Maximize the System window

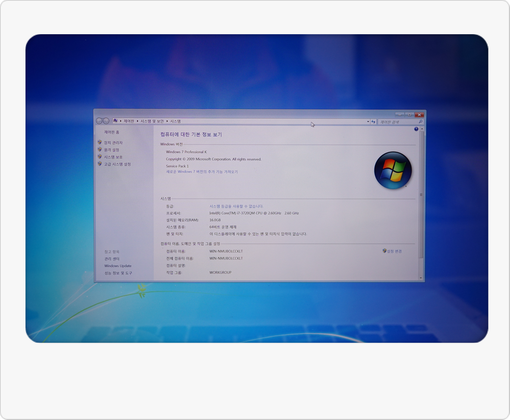409,115
